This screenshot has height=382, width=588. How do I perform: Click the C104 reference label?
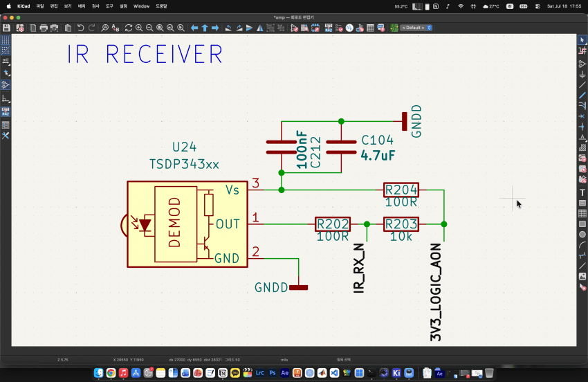coord(377,140)
